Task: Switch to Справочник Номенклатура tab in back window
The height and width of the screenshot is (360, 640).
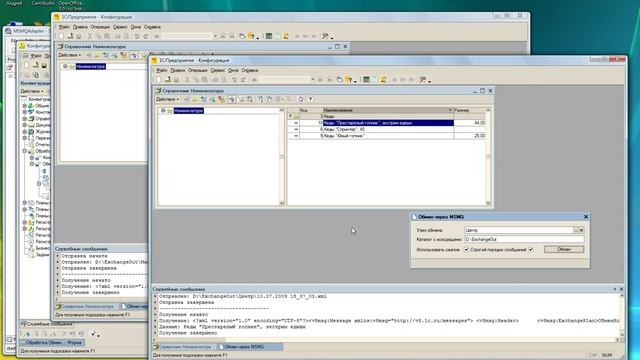Action: [x=87, y=307]
